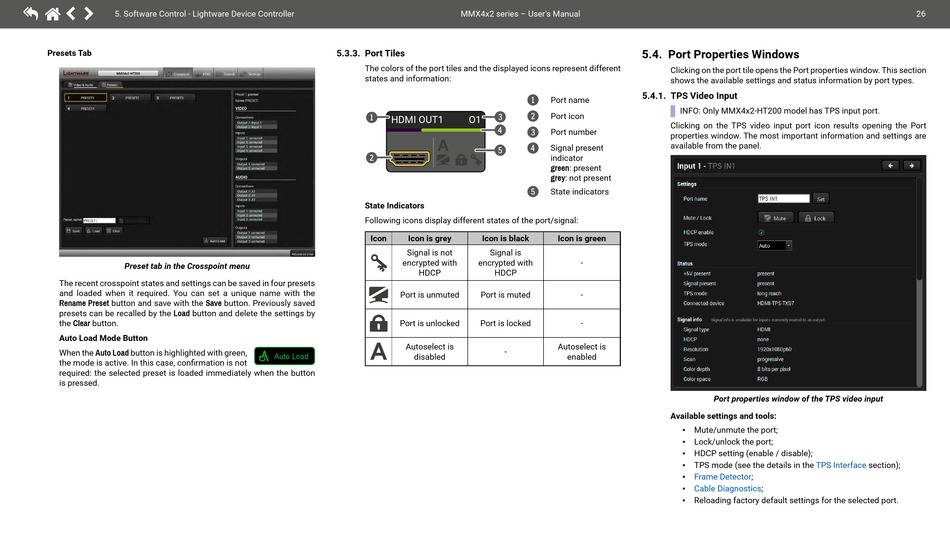Open the Cable Diagnostics link

(x=728, y=489)
